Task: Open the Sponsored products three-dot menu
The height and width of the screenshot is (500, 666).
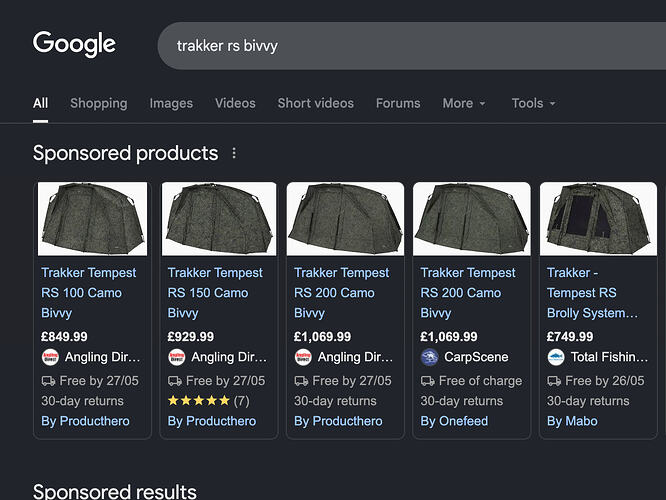Action: click(x=234, y=153)
